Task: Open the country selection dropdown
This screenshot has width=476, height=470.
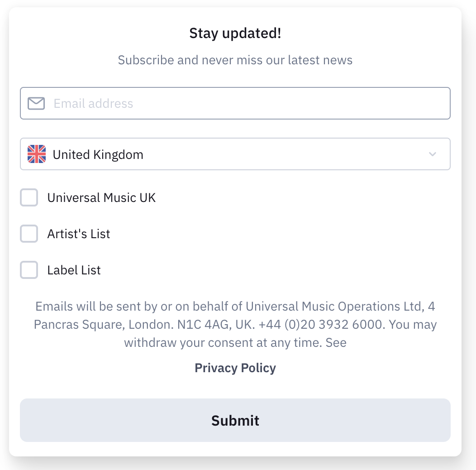Action: (235, 154)
